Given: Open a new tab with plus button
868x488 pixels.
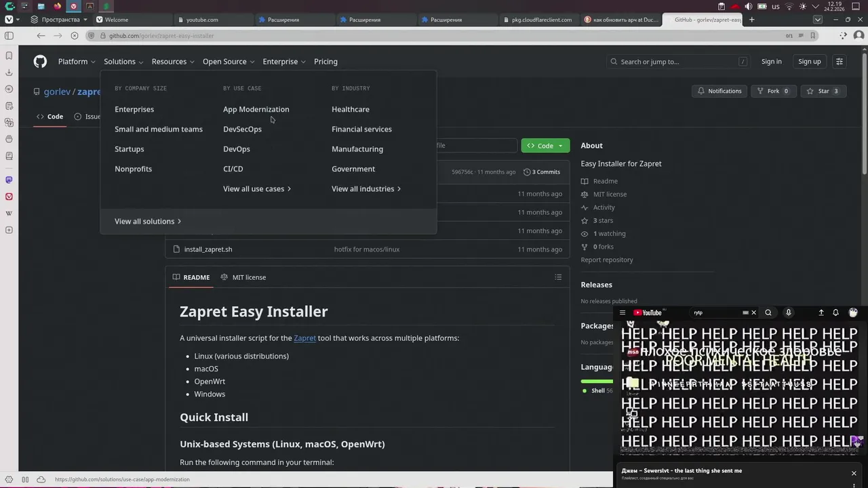Looking at the screenshot, I should tap(751, 20).
